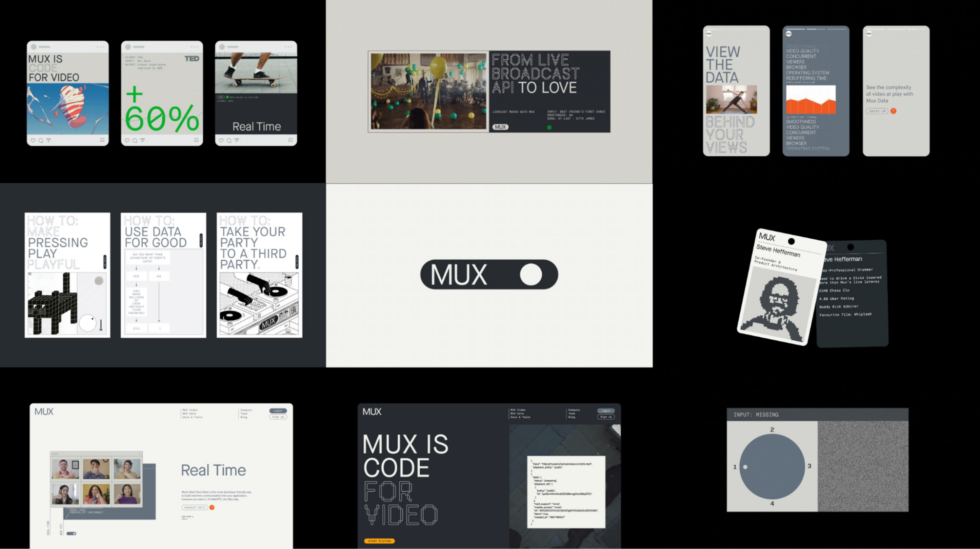Open MUX Video in the light website nav
Viewport: 980px width, 549px height.
coord(190,410)
